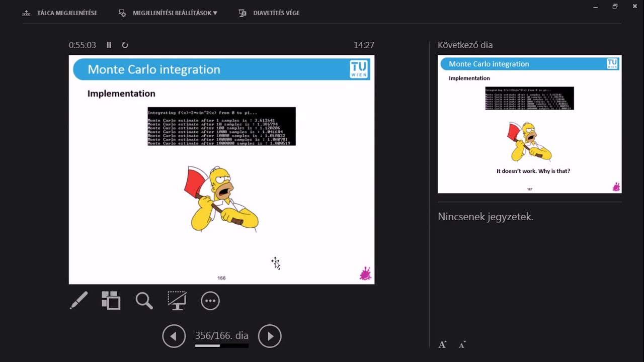
Task: Click the Nincsenek jegyzetek notes text
Action: click(486, 217)
